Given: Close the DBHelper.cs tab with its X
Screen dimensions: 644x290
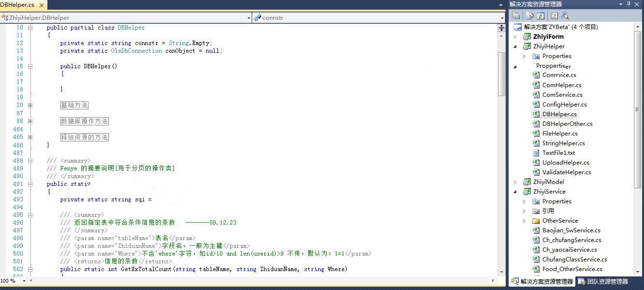Looking at the screenshot, I should (42, 5).
